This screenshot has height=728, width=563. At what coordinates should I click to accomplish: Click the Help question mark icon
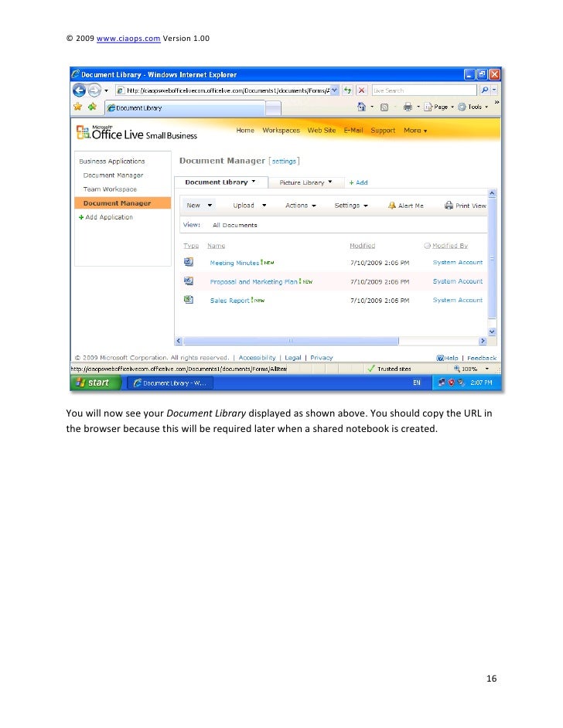click(440, 358)
